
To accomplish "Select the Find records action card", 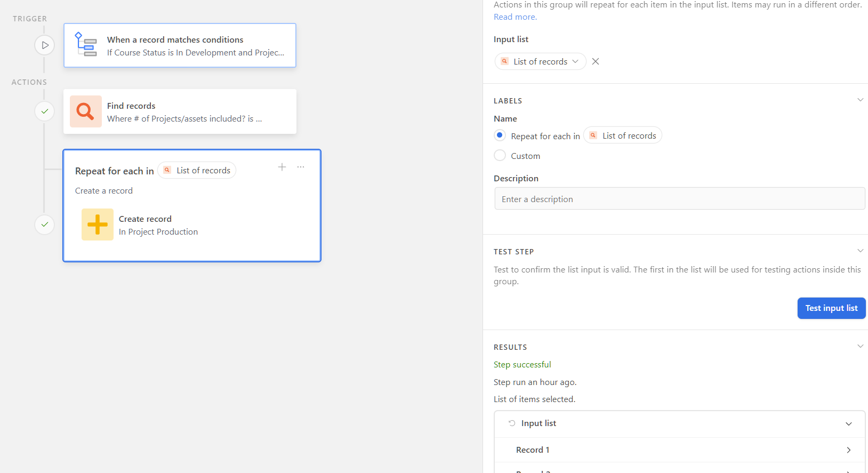I will pyautogui.click(x=180, y=111).
